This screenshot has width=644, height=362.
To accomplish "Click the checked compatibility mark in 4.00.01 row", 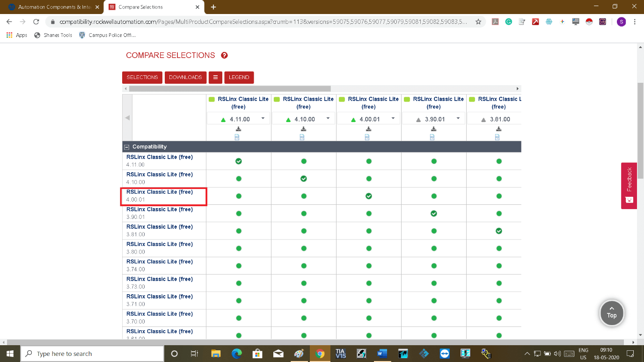I will 369,196.
